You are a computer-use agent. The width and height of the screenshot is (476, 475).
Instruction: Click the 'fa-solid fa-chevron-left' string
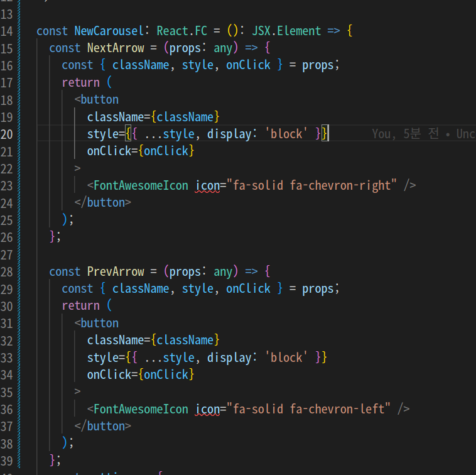308,409
